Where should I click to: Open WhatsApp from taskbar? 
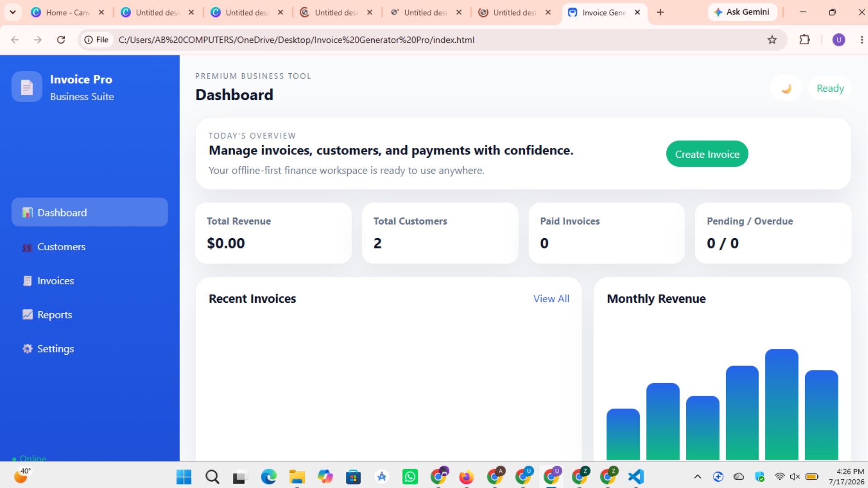coord(410,477)
